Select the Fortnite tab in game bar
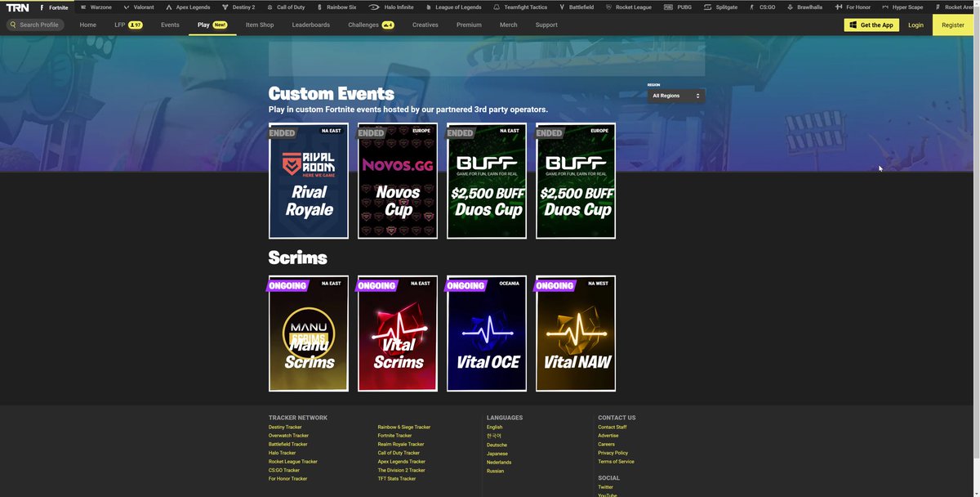 53,7
